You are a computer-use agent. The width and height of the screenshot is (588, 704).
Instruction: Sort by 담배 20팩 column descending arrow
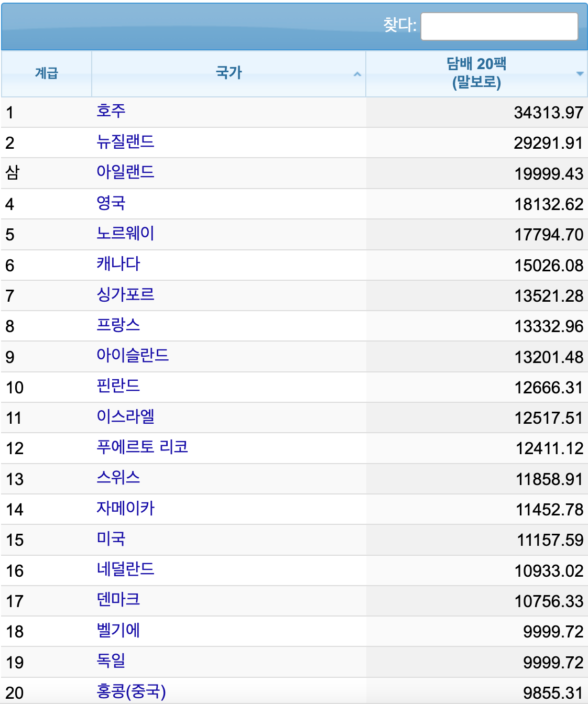point(580,74)
